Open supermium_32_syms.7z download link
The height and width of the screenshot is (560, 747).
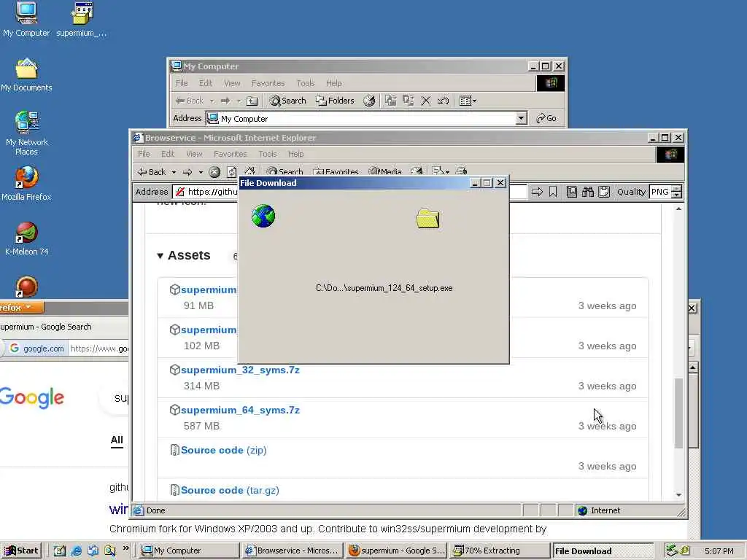click(240, 370)
